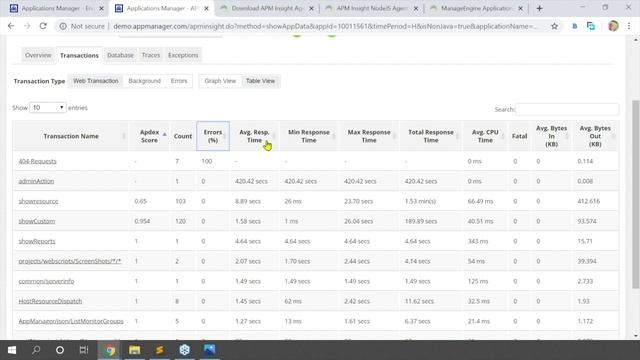This screenshot has width=640, height=360.
Task: Sort by Total Response Time column
Action: coord(431,136)
